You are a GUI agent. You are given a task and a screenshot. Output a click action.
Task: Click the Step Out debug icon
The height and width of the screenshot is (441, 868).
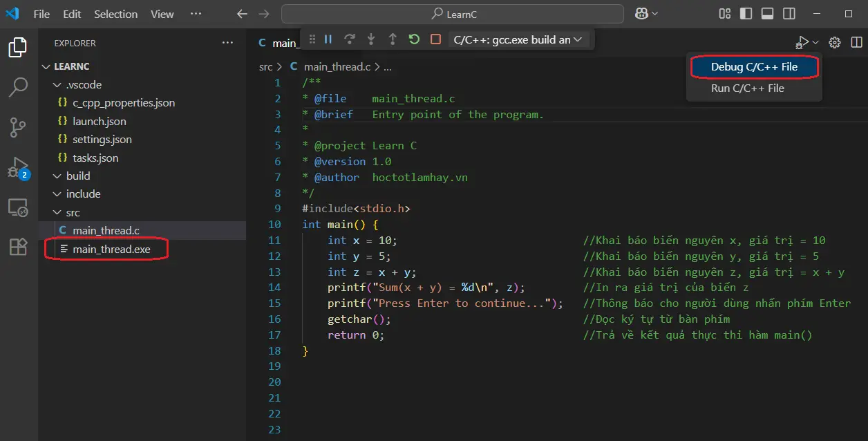[393, 39]
